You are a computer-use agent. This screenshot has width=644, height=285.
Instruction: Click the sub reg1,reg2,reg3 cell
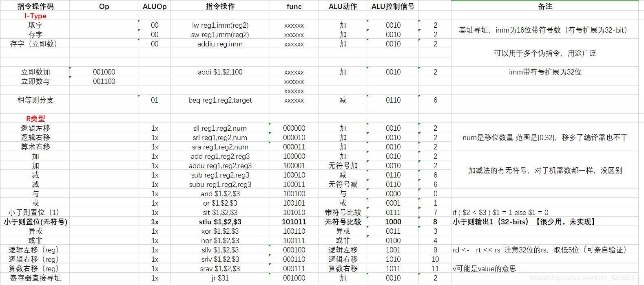pyautogui.click(x=220, y=175)
